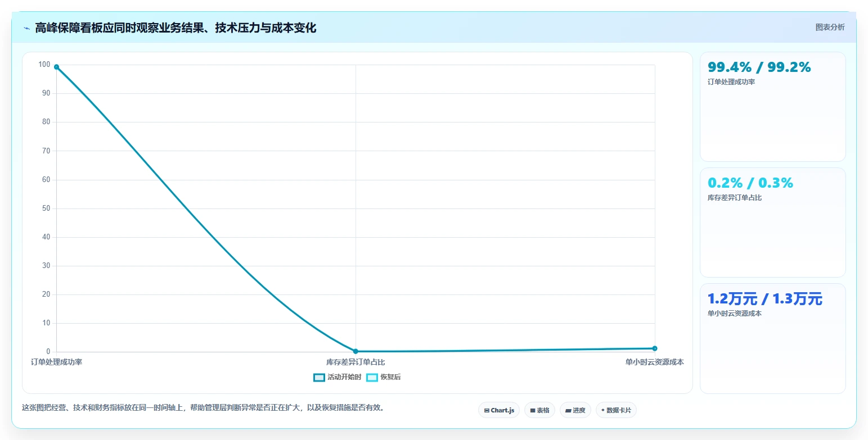Click the 订单处理成功率 x-axis label

click(x=56, y=362)
